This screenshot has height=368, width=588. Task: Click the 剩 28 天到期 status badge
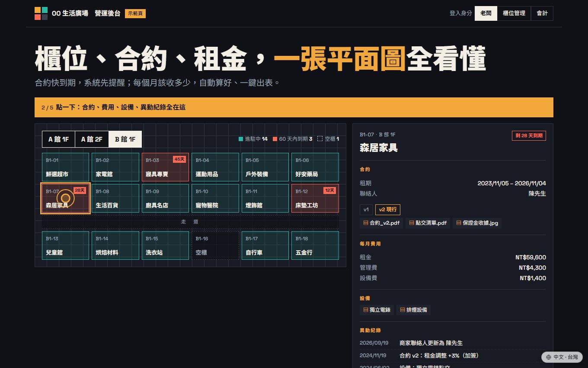coord(529,136)
